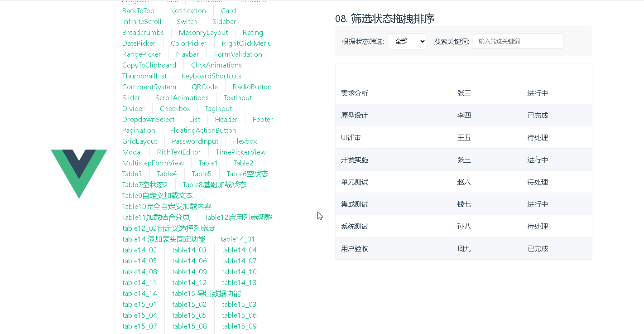Select the 用户验收 table row
The height and width of the screenshot is (334, 644).
(x=463, y=248)
